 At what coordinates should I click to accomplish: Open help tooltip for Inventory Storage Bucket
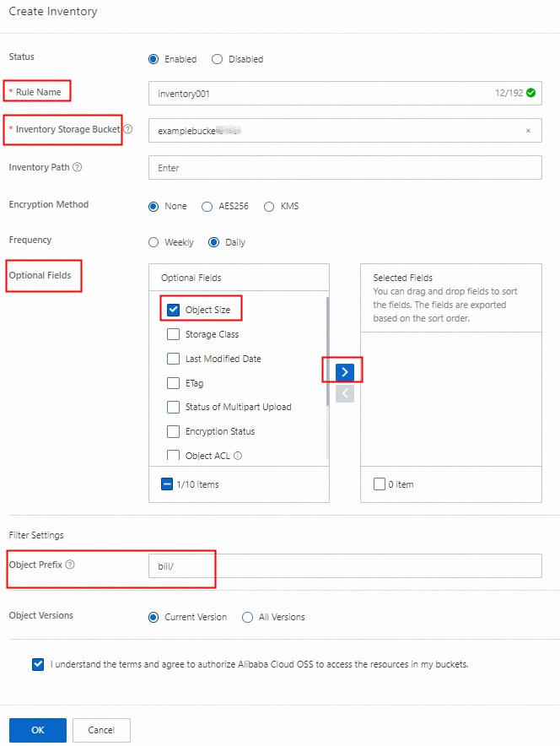pyautogui.click(x=127, y=129)
